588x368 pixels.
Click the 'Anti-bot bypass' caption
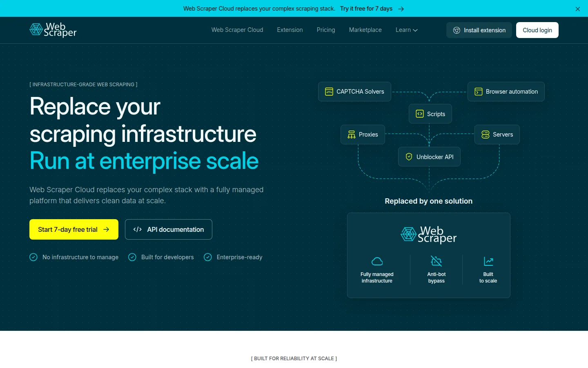[437, 278]
